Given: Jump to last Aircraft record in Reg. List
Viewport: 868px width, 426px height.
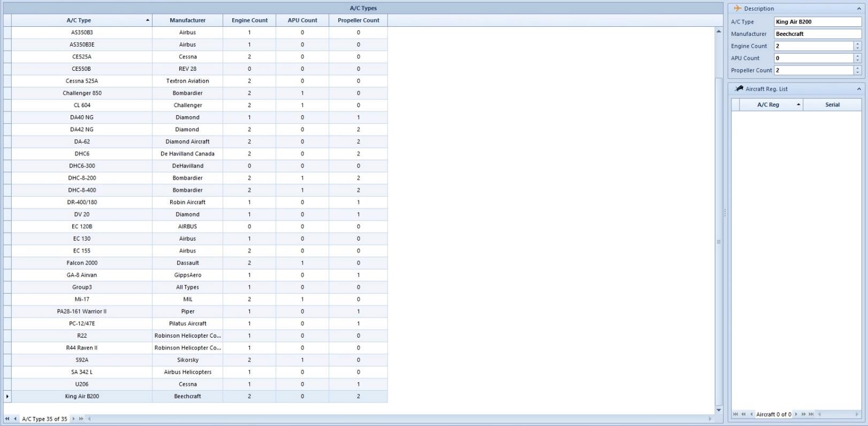Looking at the screenshot, I should pyautogui.click(x=811, y=414).
